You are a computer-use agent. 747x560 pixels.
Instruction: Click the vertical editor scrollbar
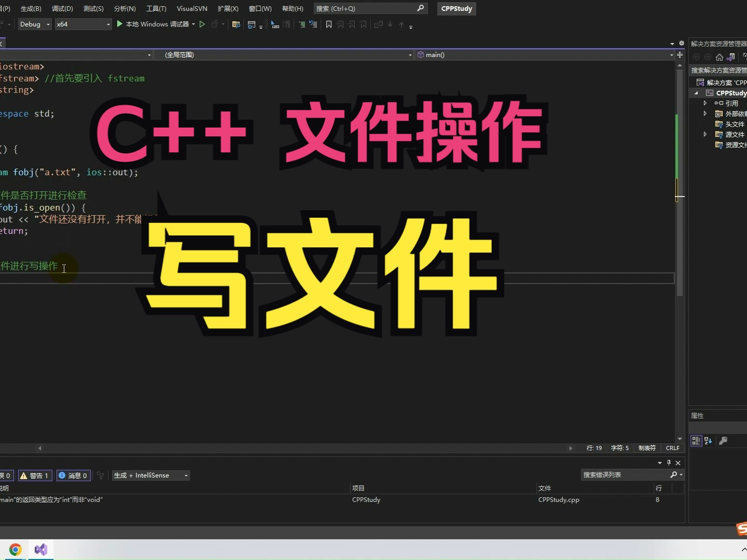[x=680, y=181]
